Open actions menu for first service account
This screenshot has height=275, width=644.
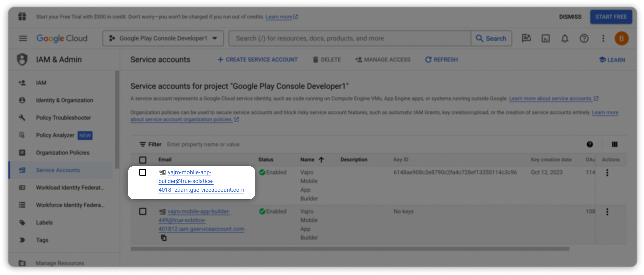tap(607, 172)
